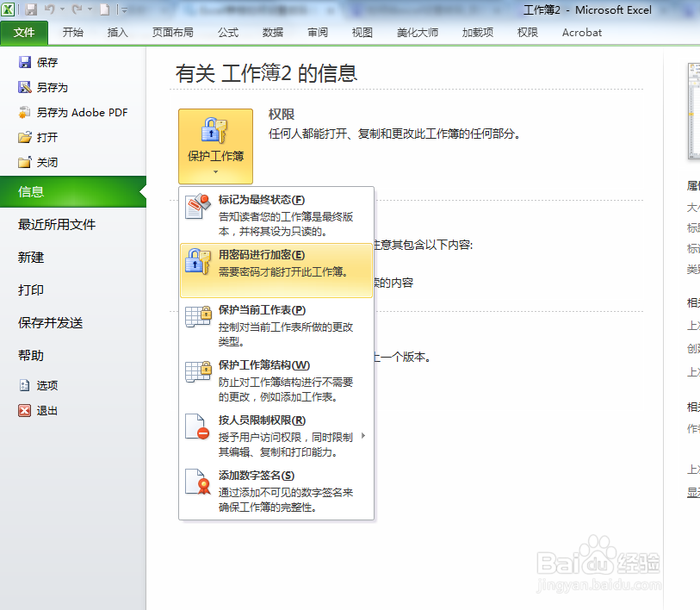This screenshot has height=610, width=700.
Task: Click the 打开 folder icon in sidebar
Action: click(x=25, y=137)
